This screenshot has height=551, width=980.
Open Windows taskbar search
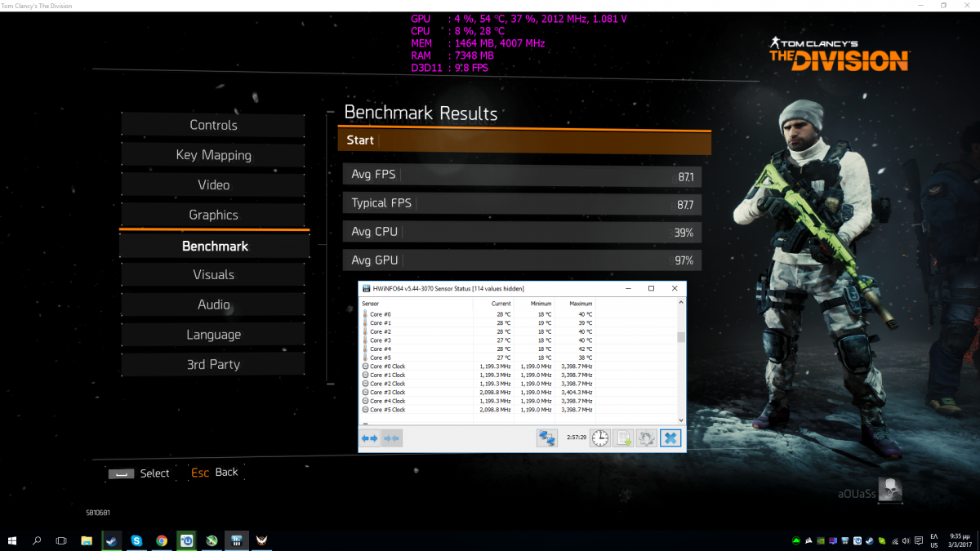(x=37, y=540)
